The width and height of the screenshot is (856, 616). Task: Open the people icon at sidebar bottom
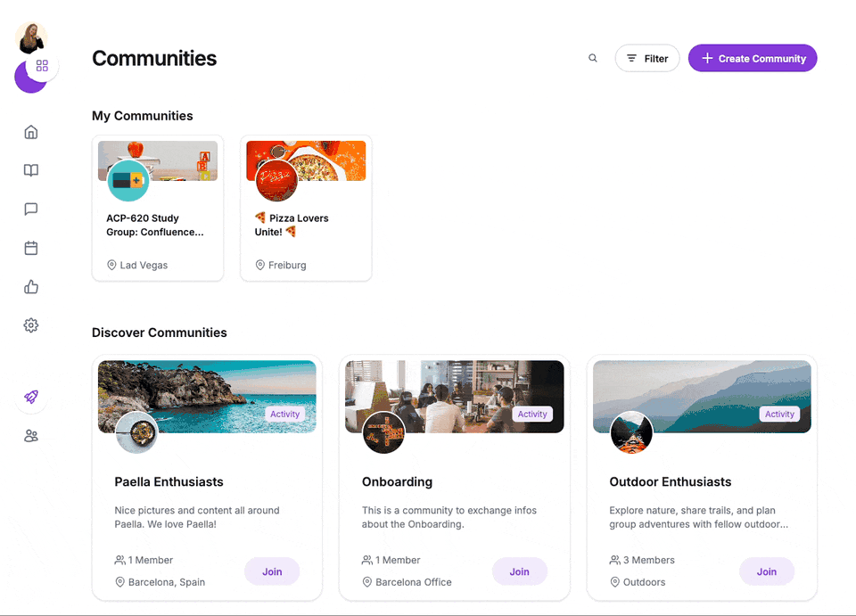point(30,435)
